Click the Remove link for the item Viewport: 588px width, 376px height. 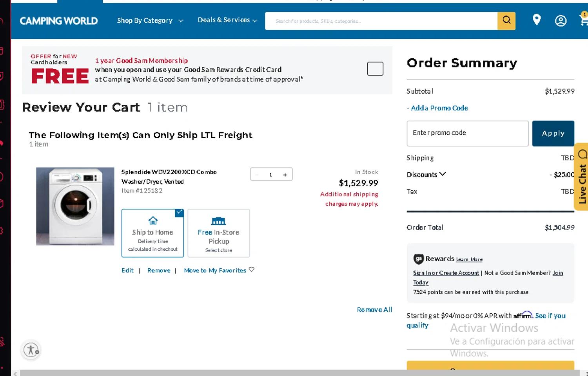(x=159, y=270)
